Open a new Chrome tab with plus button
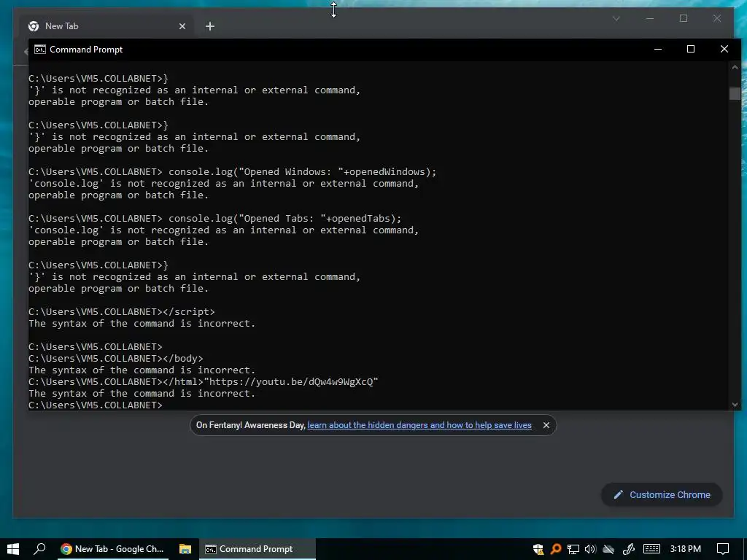 pos(210,26)
